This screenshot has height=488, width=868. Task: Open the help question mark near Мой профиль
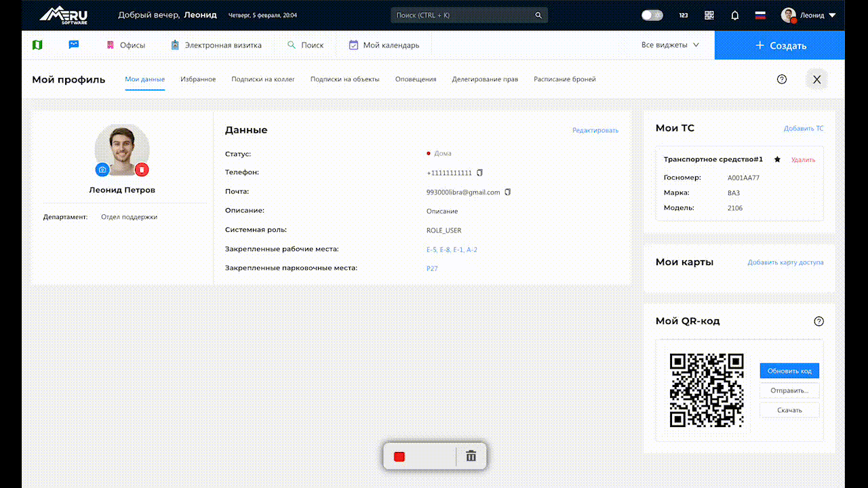[x=781, y=79]
